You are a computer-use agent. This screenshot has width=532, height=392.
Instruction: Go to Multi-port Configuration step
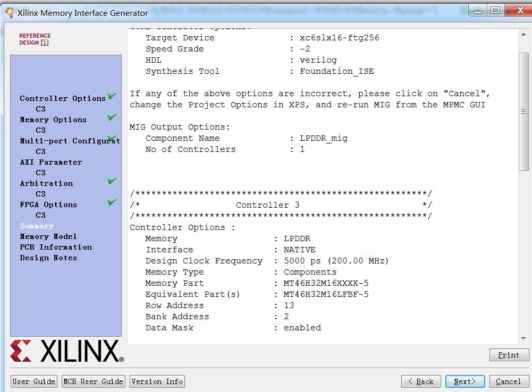70,141
